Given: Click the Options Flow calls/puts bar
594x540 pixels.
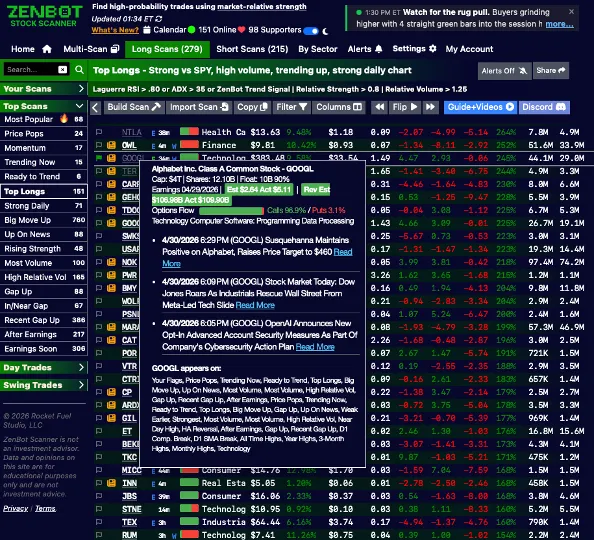Looking at the screenshot, I should pyautogui.click(x=231, y=211).
